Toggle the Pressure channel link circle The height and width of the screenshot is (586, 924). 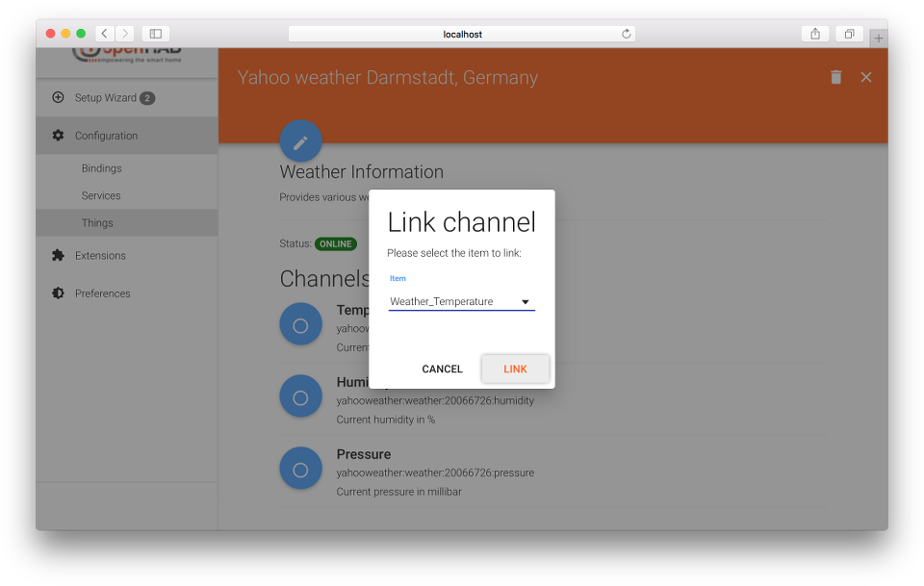300,469
